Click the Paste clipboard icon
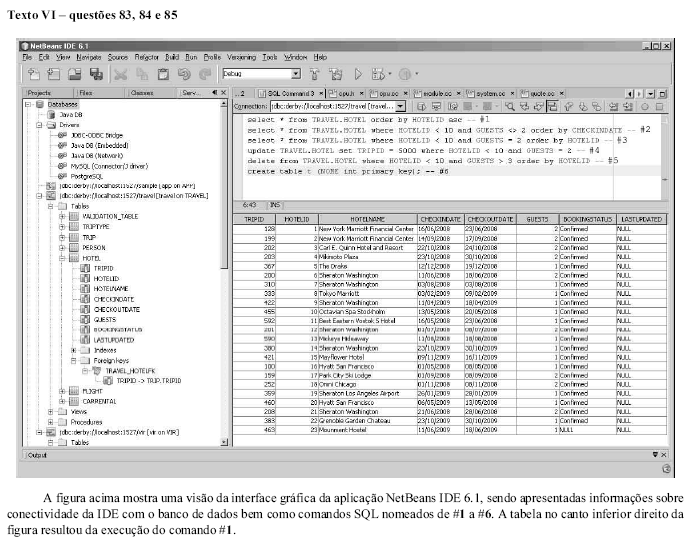Image resolution: width=692 pixels, height=538 pixels. (163, 75)
